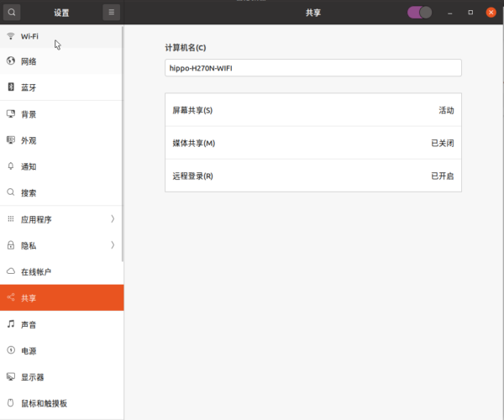This screenshot has height=420, width=504.
Task: Toggle the Sharing master switch off
Action: tap(419, 13)
